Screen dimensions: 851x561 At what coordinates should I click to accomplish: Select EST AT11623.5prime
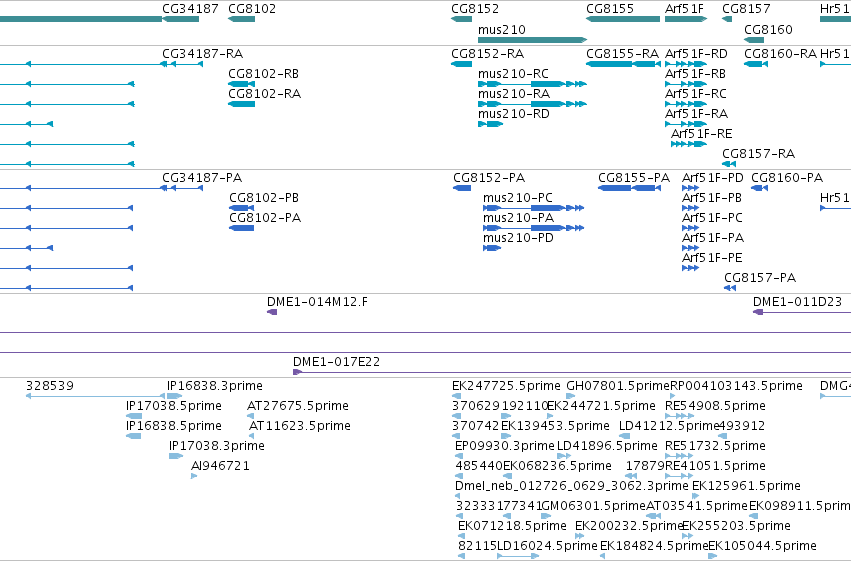[300, 426]
